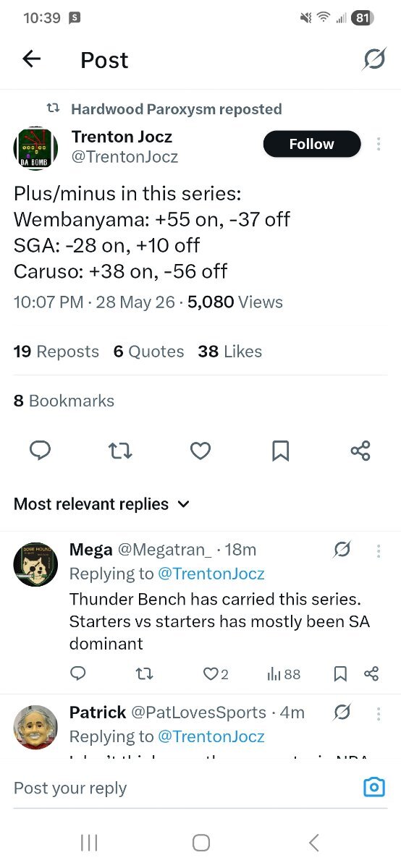Like Mega's reply
Viewport: 401px width, 868px height.
coord(216,674)
